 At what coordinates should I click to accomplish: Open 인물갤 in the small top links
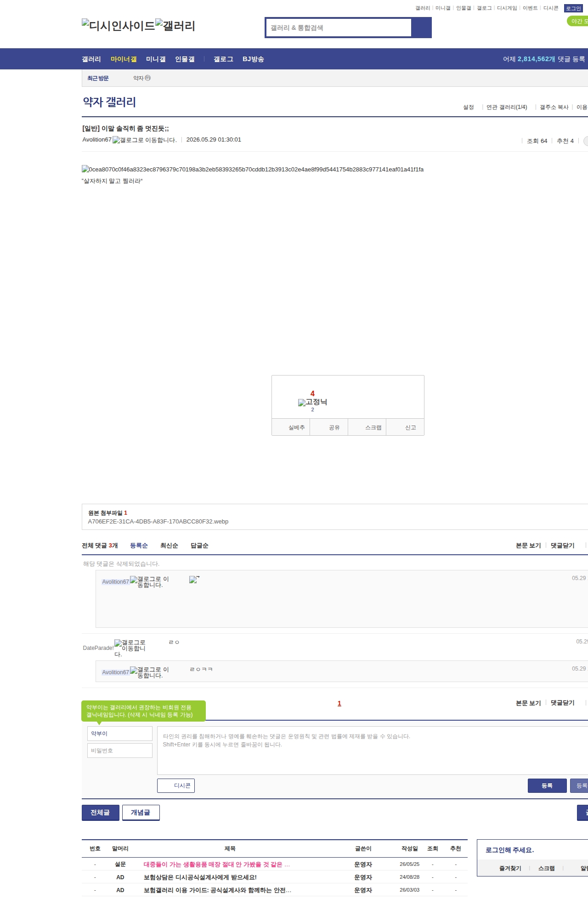(x=464, y=8)
